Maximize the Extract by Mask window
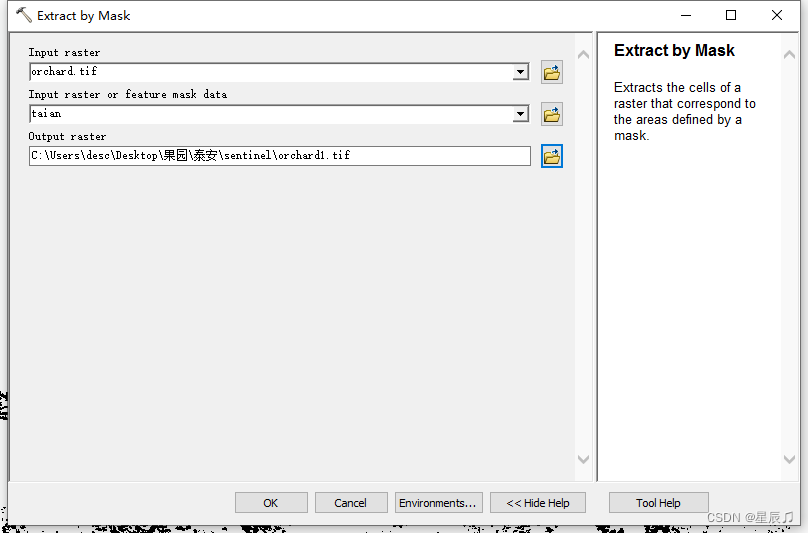The image size is (808, 533). point(731,15)
